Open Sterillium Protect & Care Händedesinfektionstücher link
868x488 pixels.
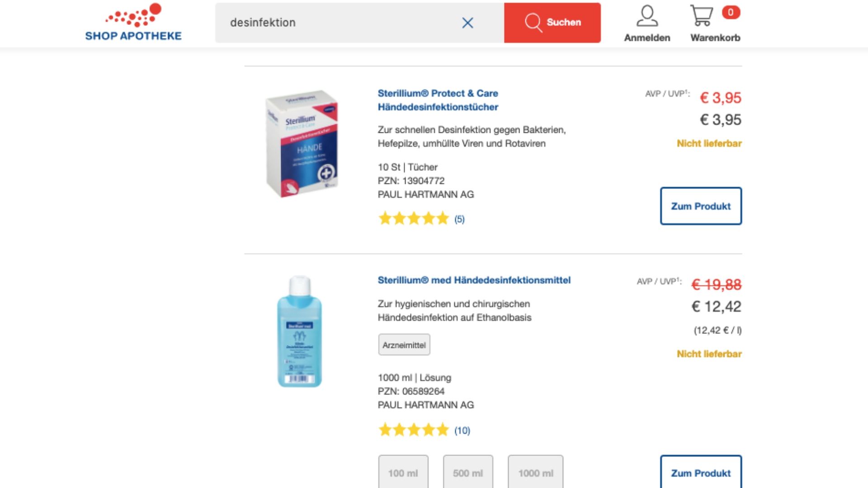point(438,100)
